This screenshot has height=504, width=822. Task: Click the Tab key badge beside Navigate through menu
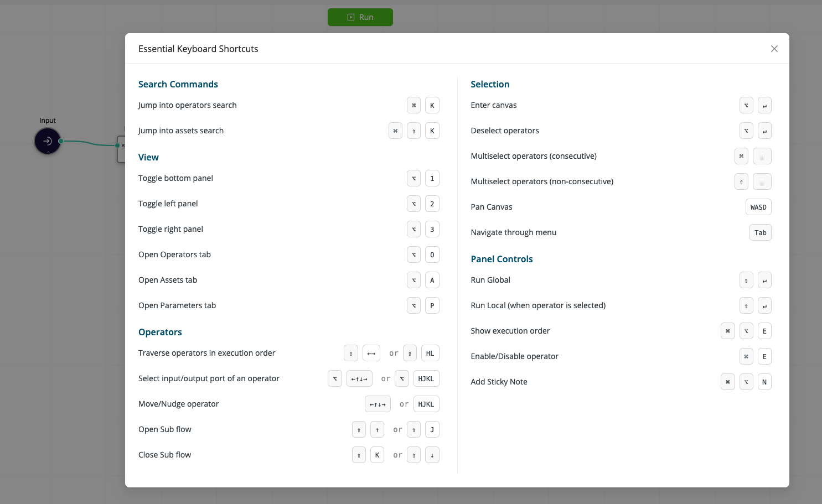pyautogui.click(x=760, y=232)
